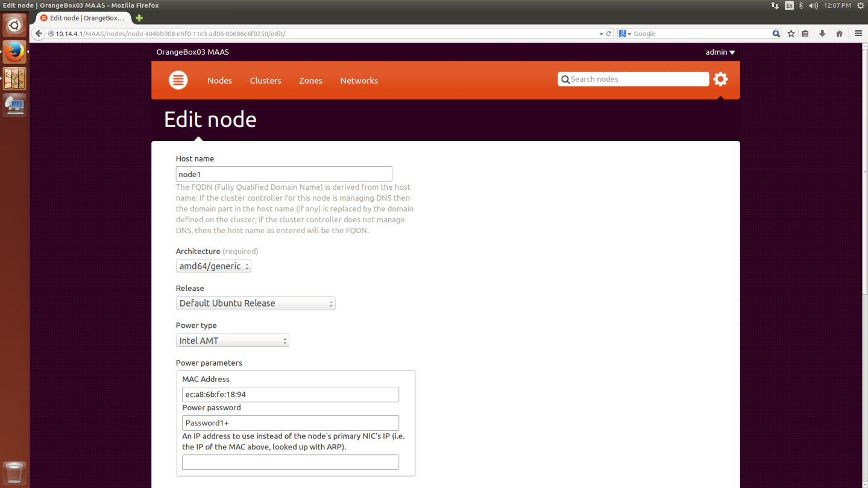Click the Google search magnifier icon
The height and width of the screenshot is (488, 868).
776,34
